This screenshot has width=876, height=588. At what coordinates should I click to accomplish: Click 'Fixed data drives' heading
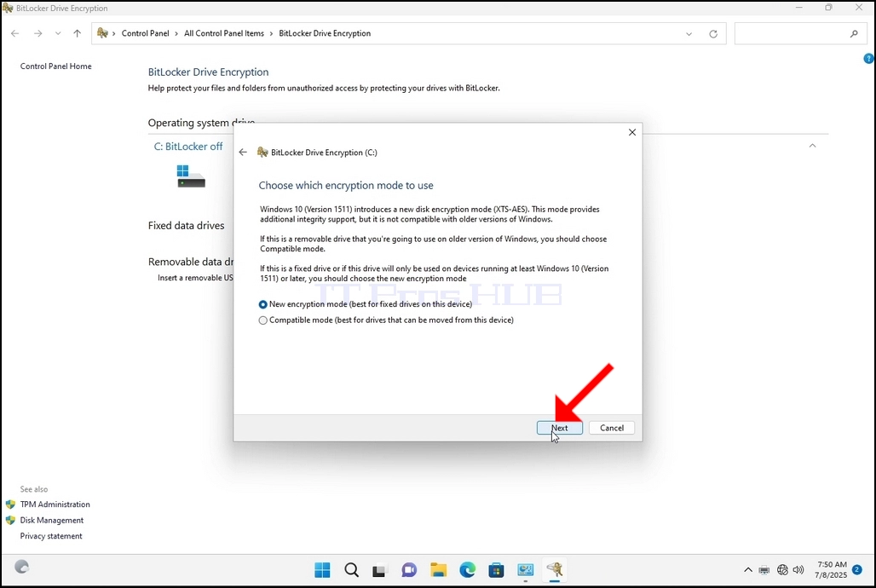[186, 226]
